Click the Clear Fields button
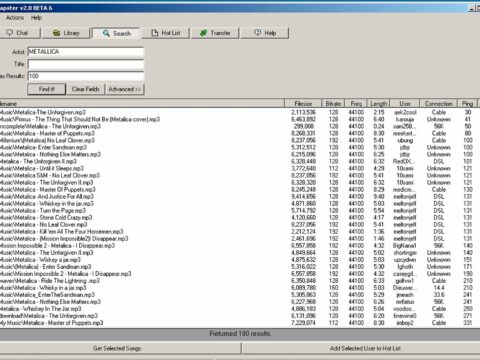 click(86, 89)
